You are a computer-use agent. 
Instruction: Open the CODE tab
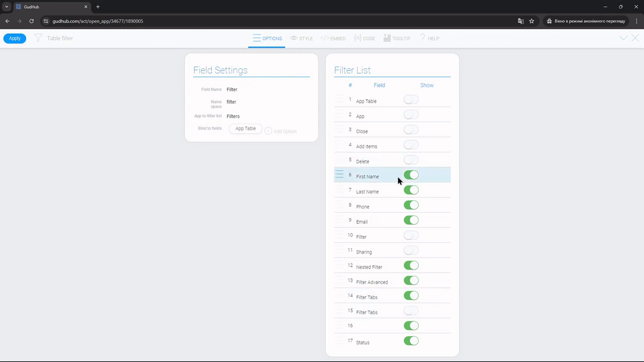pos(364,38)
